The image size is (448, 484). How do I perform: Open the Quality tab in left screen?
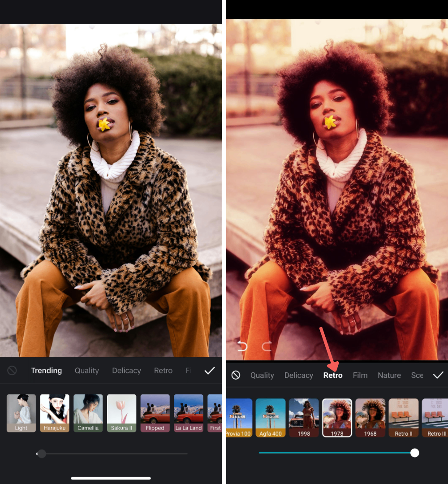87,371
